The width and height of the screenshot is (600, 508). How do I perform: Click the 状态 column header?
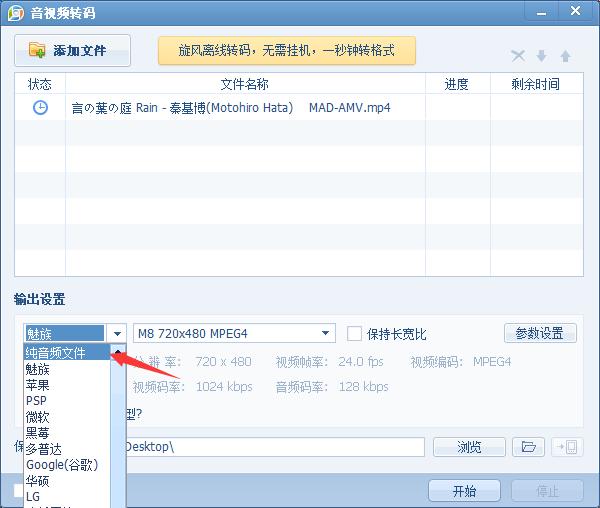coord(40,84)
